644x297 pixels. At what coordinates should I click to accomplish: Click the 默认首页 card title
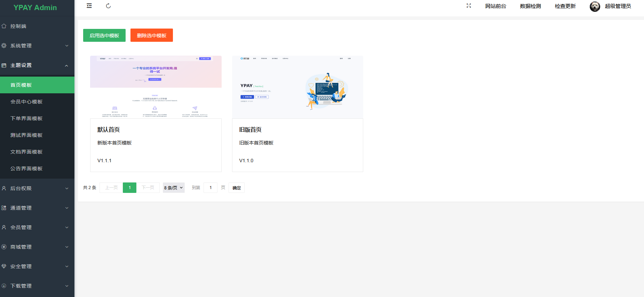click(109, 130)
